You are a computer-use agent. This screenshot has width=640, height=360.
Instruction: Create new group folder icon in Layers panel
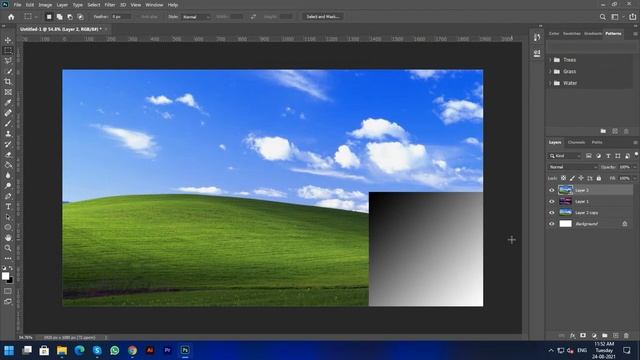pyautogui.click(x=605, y=336)
